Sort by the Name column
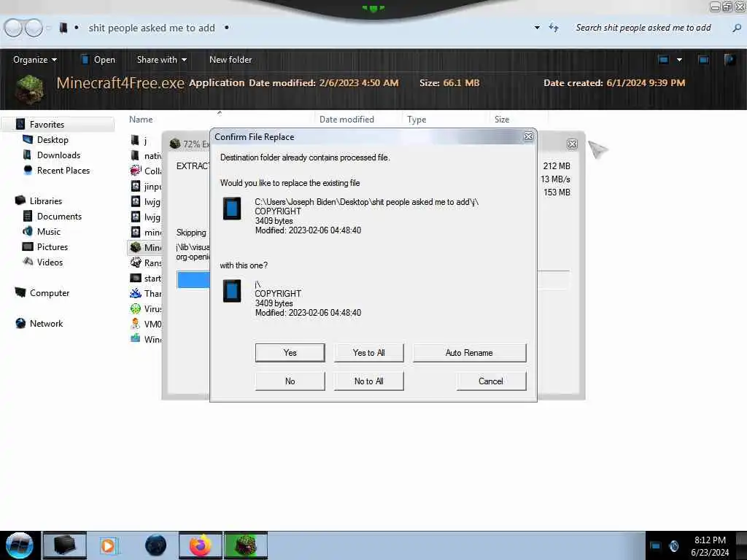 [141, 120]
